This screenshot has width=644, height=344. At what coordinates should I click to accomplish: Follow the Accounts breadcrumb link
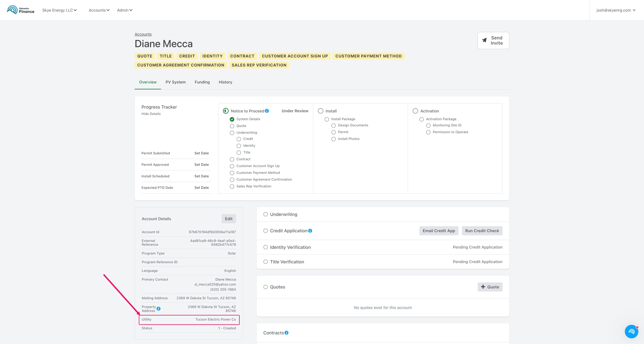click(x=143, y=34)
